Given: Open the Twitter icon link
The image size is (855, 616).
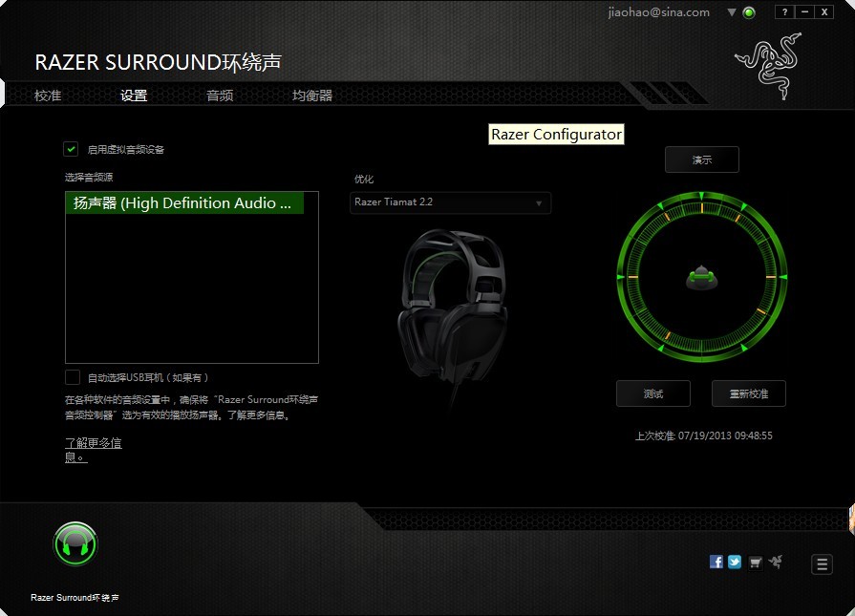Looking at the screenshot, I should (735, 562).
